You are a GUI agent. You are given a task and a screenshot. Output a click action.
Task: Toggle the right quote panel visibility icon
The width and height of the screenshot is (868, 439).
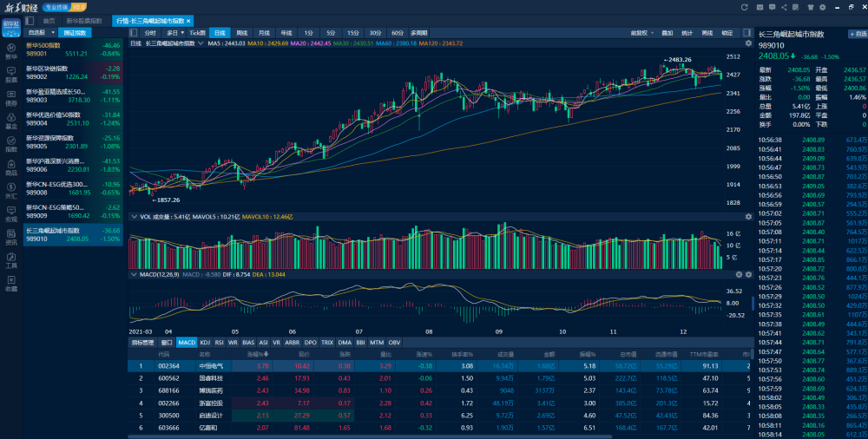point(747,32)
